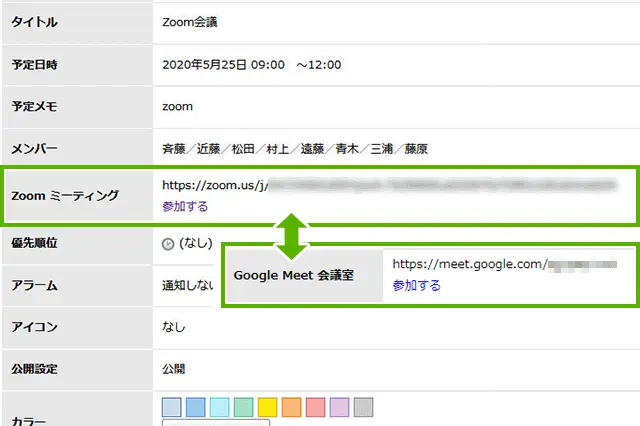Select the light cyan color swatch
The width and height of the screenshot is (640, 426).
pos(220,407)
